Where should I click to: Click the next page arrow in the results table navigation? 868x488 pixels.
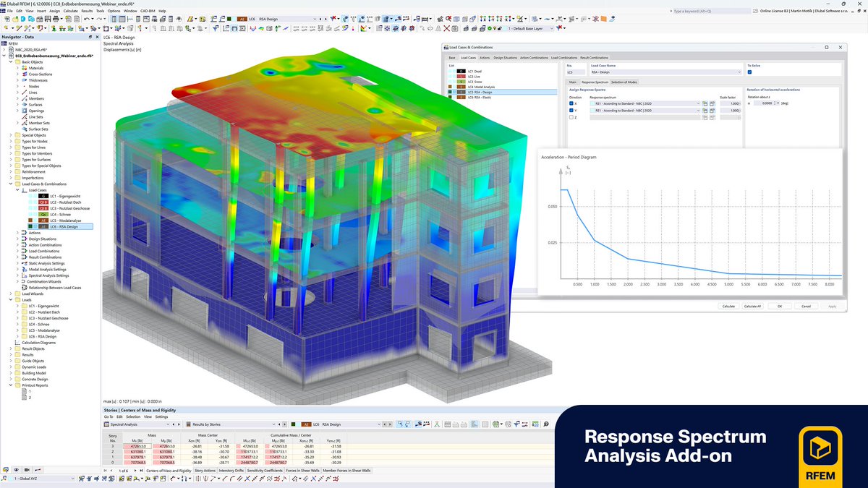[135, 471]
